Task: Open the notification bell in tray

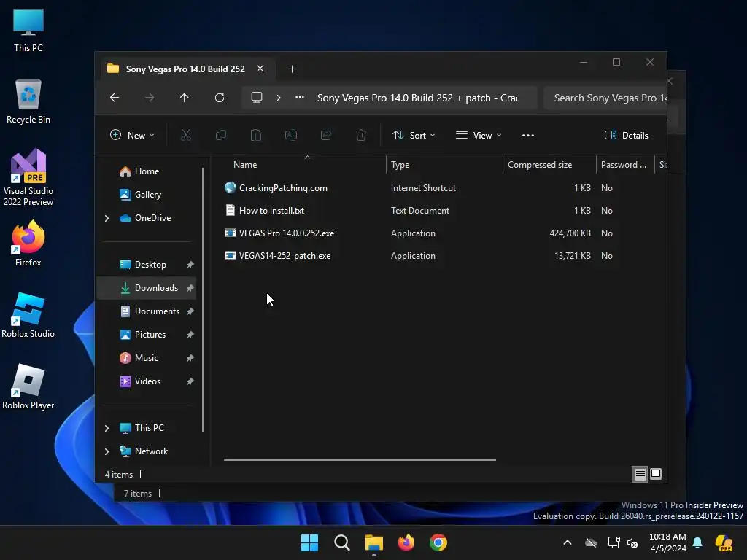Action: point(697,542)
